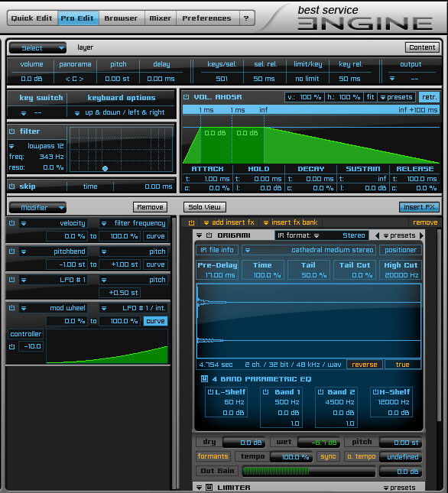The image size is (448, 493).
Task: Open the IR format Stereo dropdown
Action: coord(320,235)
